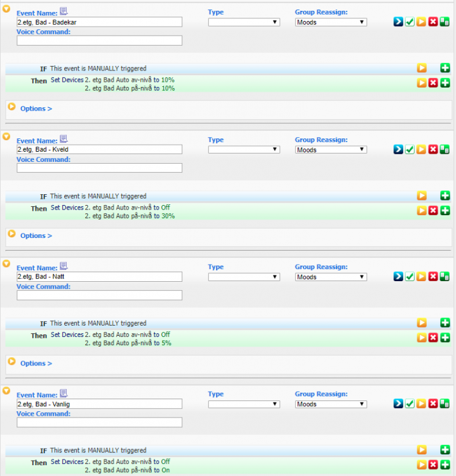Run the Badekar event with orange play icon
The image size is (456, 476).
pos(421,22)
